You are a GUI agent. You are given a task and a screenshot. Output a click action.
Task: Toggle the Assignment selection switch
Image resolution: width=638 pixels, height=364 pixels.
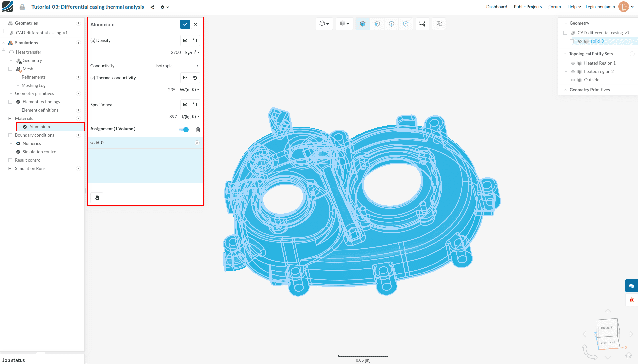(x=184, y=130)
